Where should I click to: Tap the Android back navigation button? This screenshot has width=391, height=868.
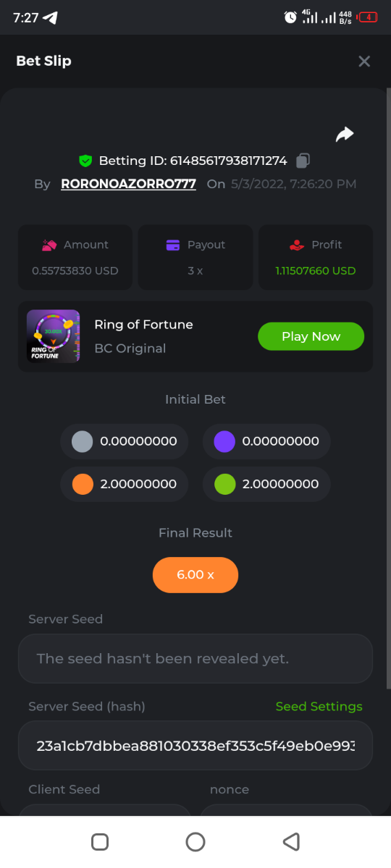(291, 841)
